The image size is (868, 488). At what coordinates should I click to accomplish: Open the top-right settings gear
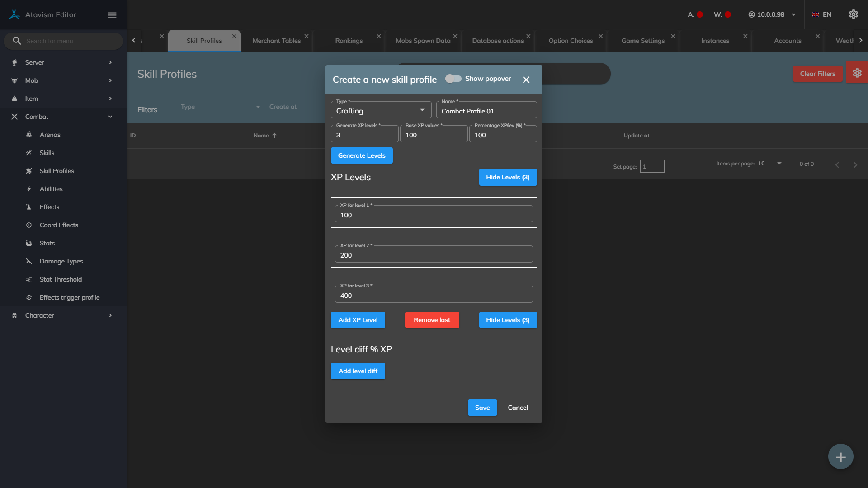pos(853,14)
